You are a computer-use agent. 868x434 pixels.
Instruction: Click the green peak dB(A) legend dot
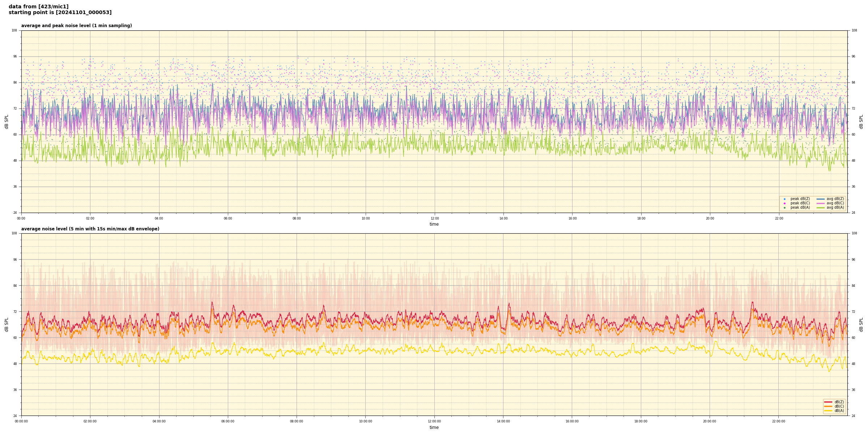[x=784, y=208]
